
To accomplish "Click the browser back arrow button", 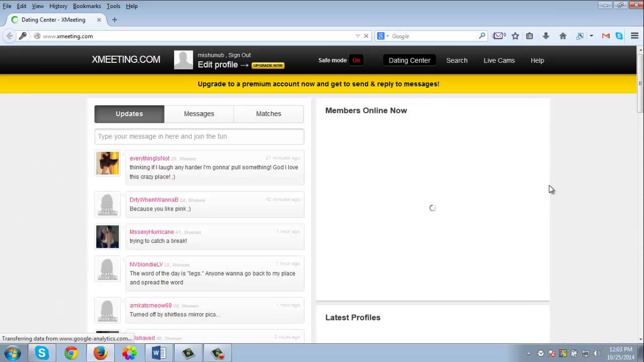I will 9,36.
